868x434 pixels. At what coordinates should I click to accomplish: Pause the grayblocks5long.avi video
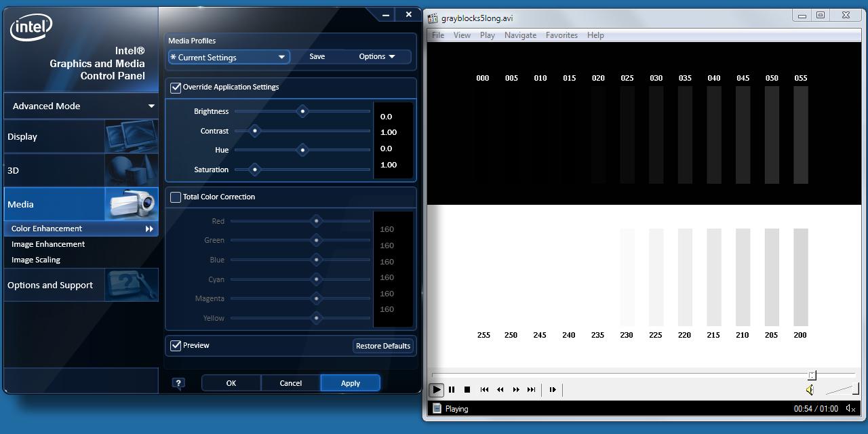[452, 389]
